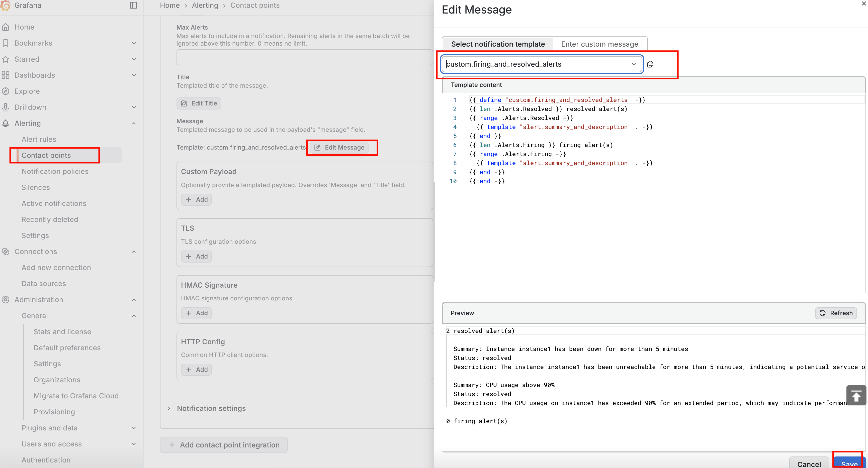Click the copy template icon
The image size is (868, 468).
[650, 64]
